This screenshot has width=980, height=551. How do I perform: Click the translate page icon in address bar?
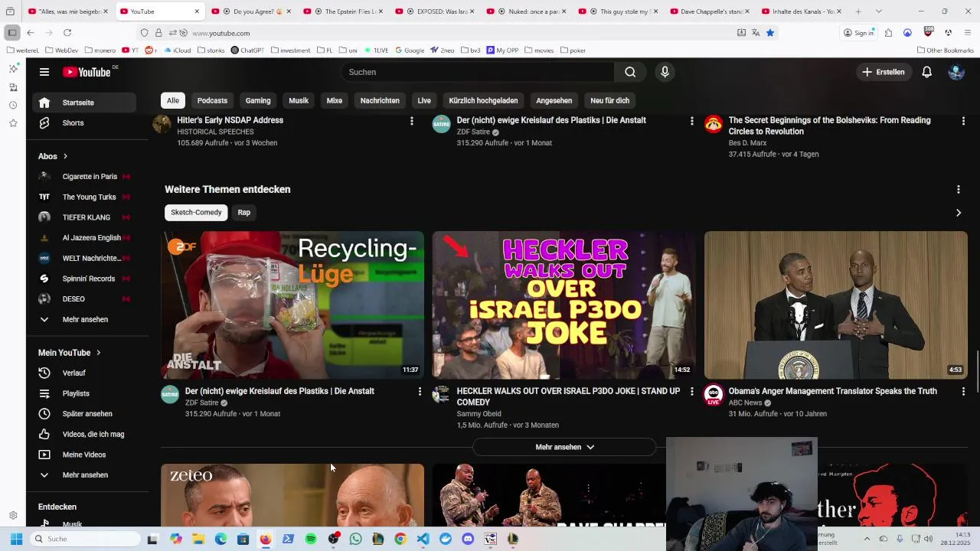coord(756,33)
